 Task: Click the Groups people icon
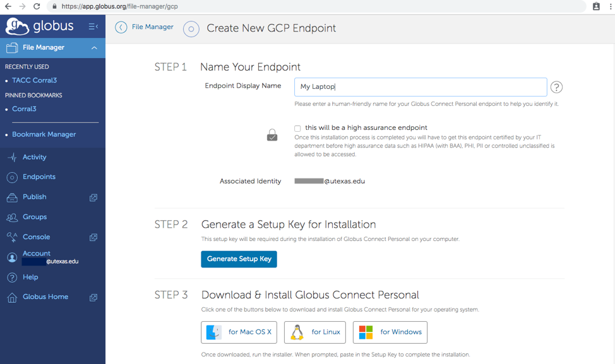point(12,218)
